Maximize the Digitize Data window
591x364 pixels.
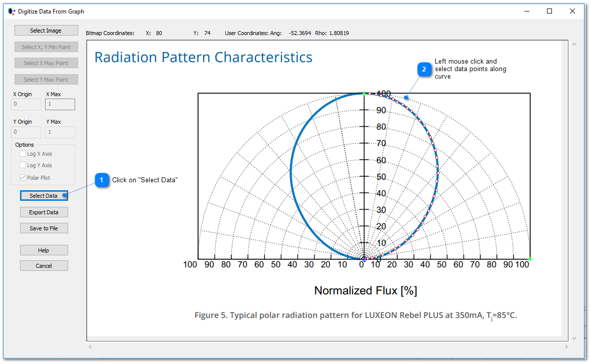[549, 11]
